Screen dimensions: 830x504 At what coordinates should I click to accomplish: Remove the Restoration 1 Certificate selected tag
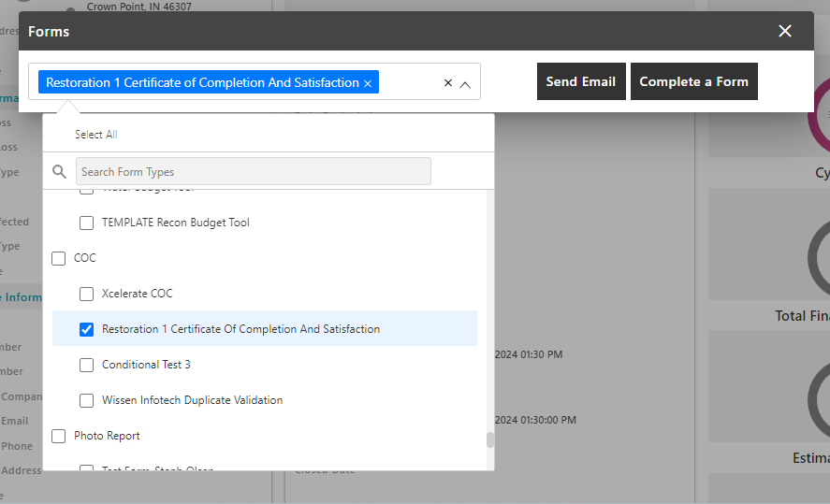click(x=368, y=83)
